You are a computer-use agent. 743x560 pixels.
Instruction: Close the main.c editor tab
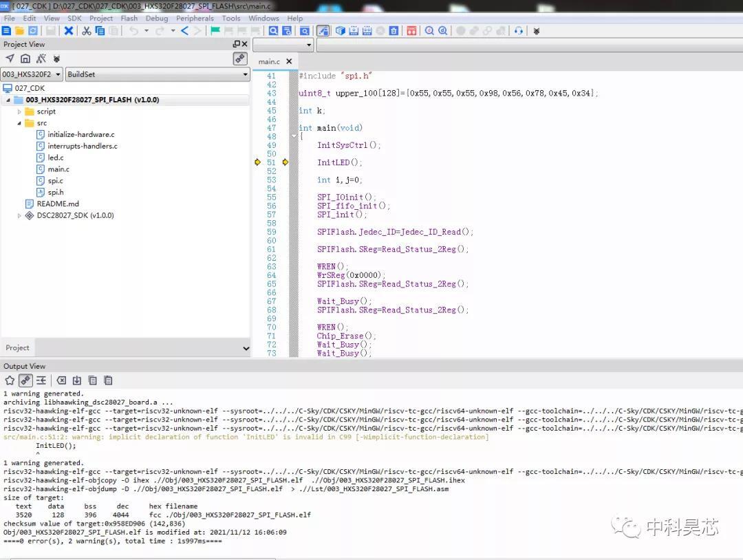[x=289, y=61]
